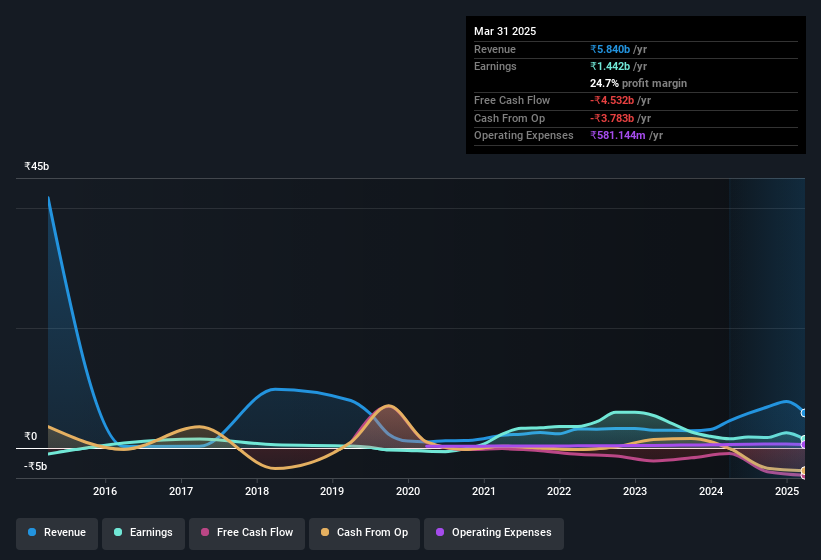Image resolution: width=821 pixels, height=560 pixels.
Task: Click the purple Operating Expenses endpoint marker
Action: [804, 445]
